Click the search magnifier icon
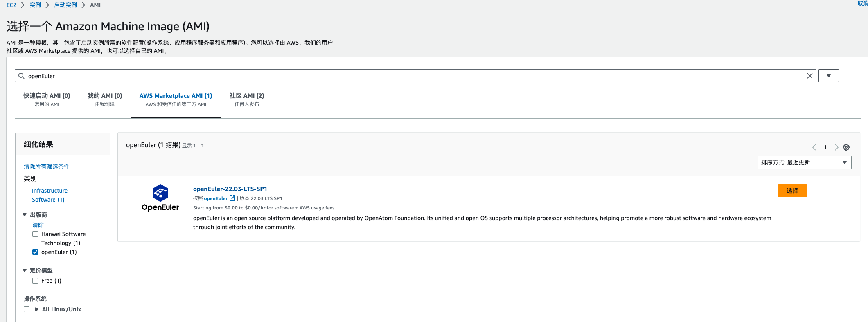Image resolution: width=868 pixels, height=322 pixels. coord(21,76)
